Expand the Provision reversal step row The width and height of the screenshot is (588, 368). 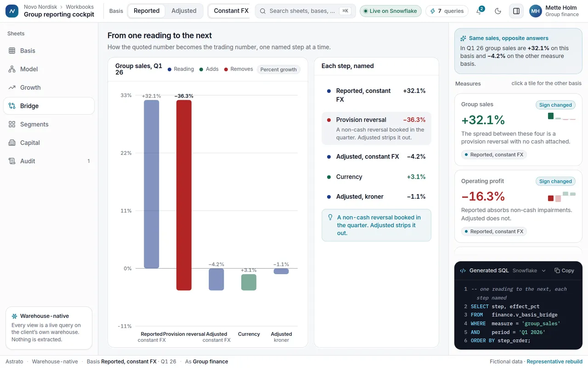(x=376, y=127)
